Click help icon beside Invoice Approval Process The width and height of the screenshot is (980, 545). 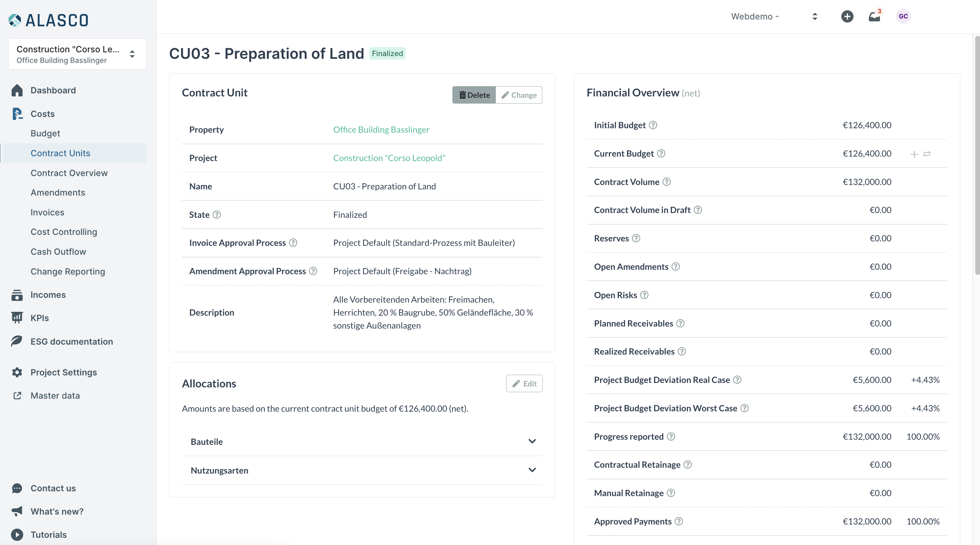293,243
